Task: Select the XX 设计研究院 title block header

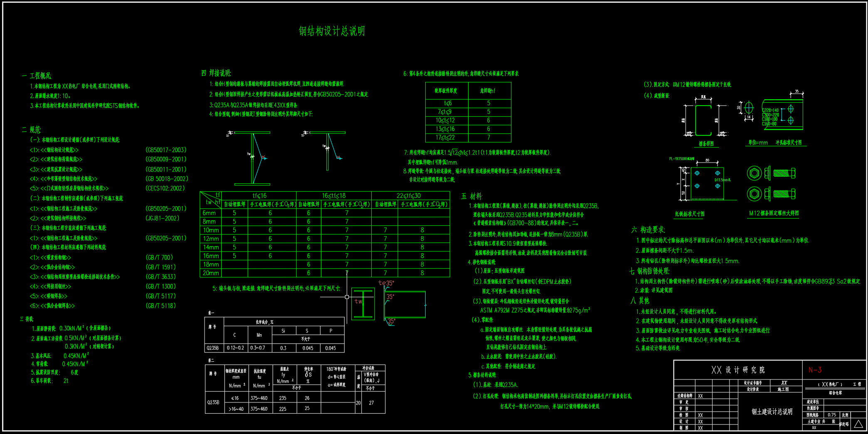Action: click(738, 370)
